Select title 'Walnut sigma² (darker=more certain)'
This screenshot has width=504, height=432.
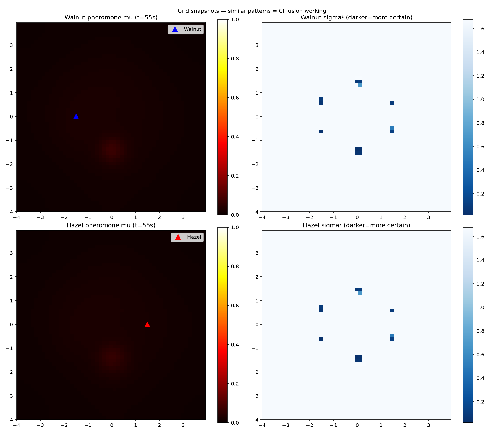(356, 18)
